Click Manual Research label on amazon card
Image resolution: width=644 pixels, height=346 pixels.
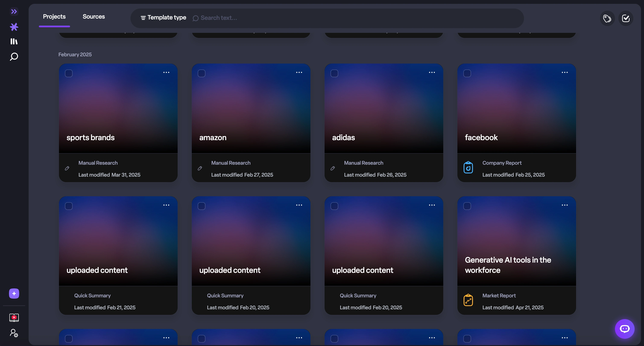231,163
